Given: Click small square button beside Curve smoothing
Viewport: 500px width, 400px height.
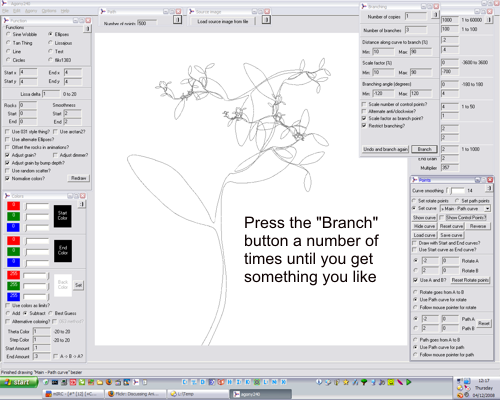Looking at the screenshot, I should (489, 189).
